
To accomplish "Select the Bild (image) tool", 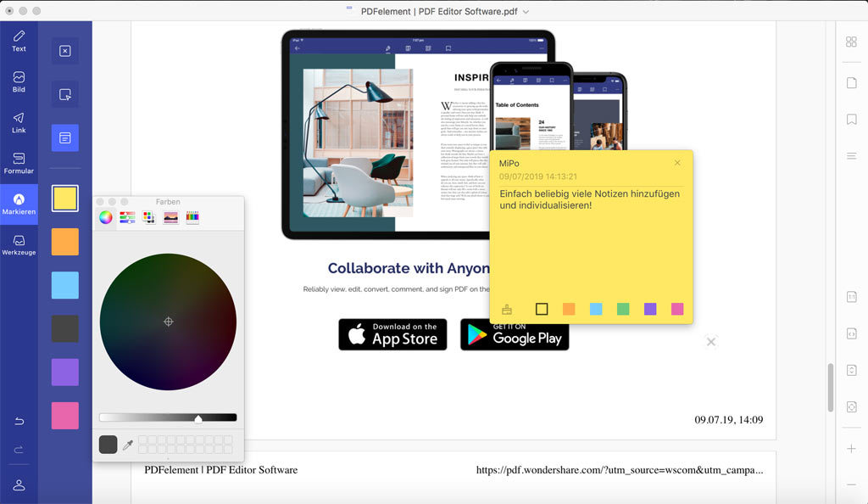I will point(19,82).
